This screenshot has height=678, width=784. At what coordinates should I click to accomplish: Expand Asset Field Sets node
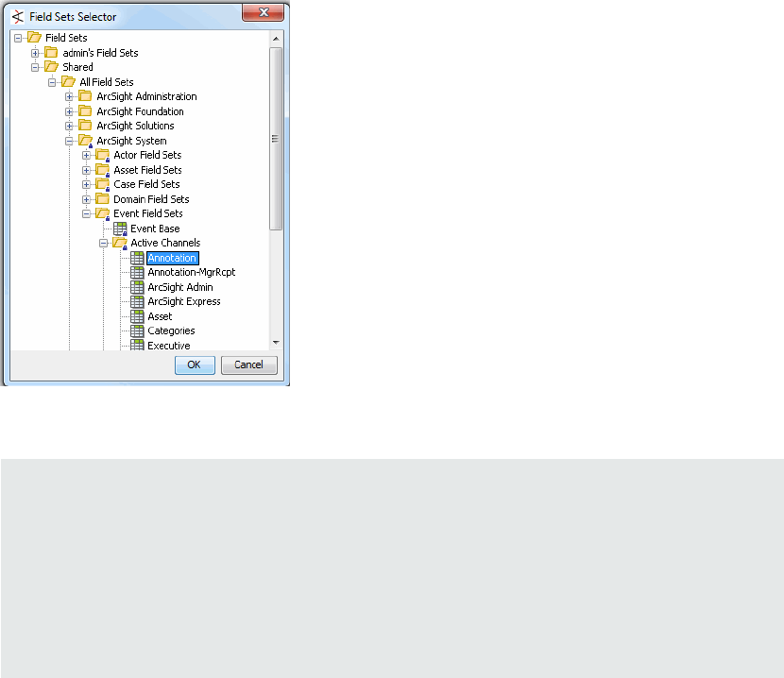86,171
